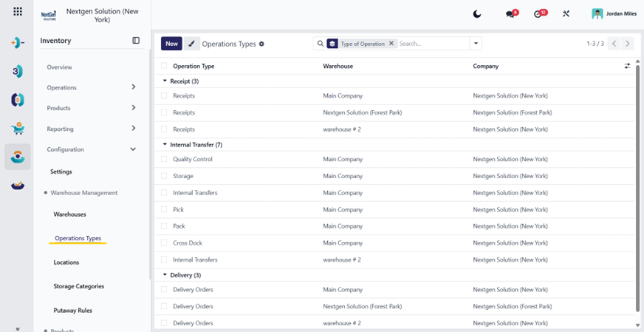Image resolution: width=644 pixels, height=332 pixels.
Task: Go to previous page arrow
Action: (614, 43)
